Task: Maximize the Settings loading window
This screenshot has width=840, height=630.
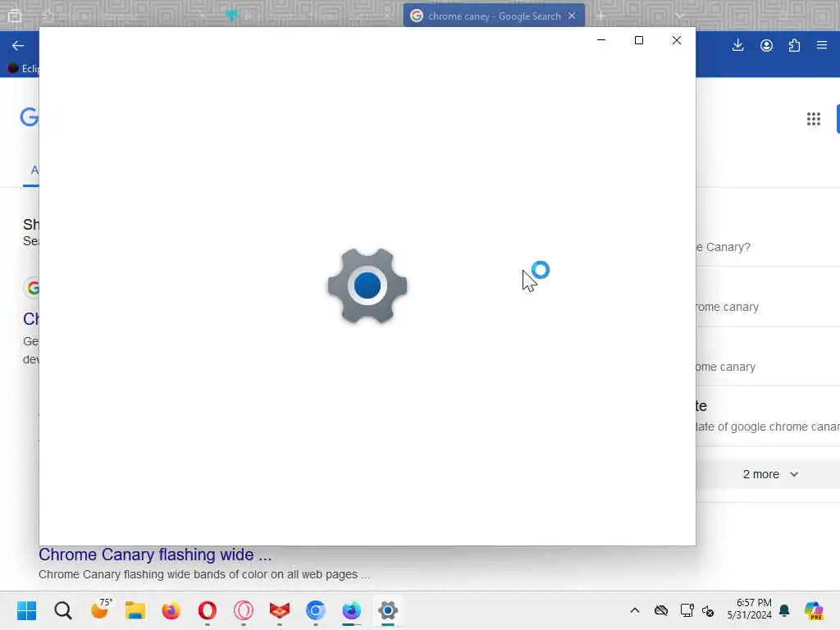Action: 638,40
